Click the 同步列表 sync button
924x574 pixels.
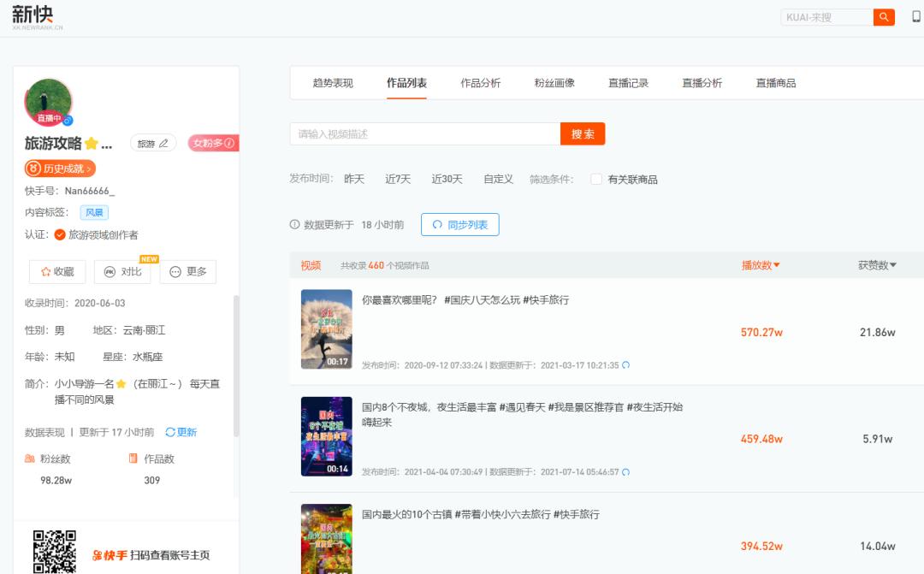pyautogui.click(x=460, y=225)
